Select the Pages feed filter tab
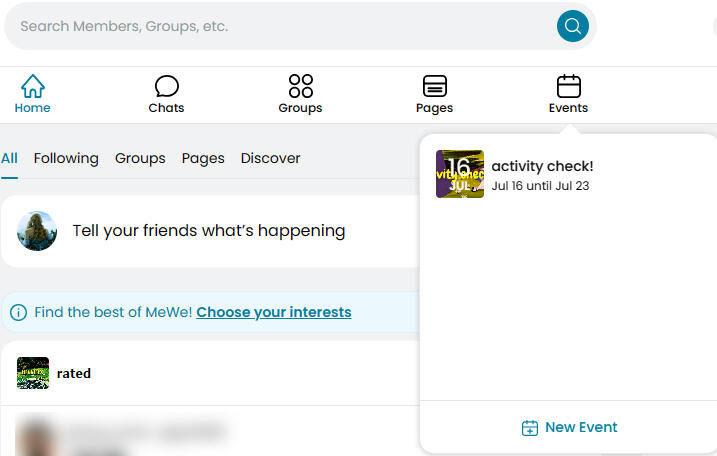 pos(203,158)
